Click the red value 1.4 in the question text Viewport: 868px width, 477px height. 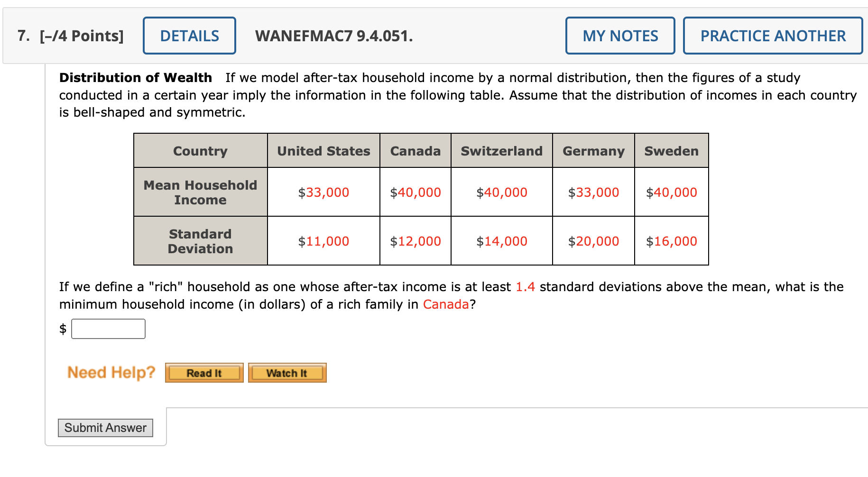pos(525,286)
